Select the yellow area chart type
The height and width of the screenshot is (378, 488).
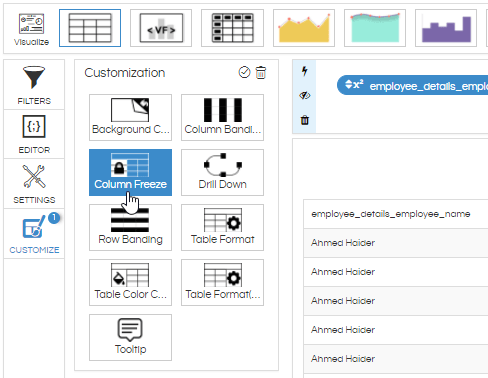pos(304,28)
